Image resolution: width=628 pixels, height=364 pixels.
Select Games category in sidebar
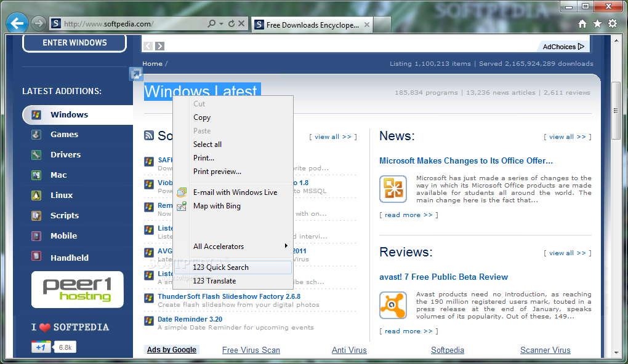pyautogui.click(x=64, y=135)
